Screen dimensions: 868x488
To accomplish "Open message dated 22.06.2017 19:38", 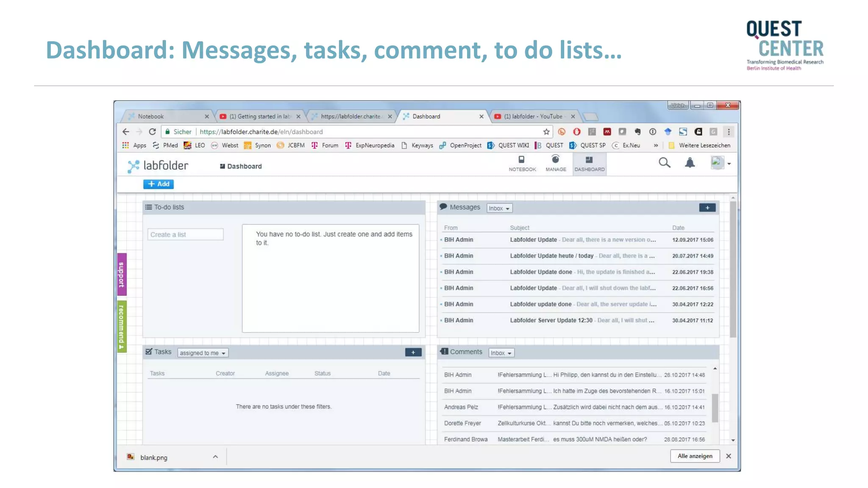I will coord(577,272).
